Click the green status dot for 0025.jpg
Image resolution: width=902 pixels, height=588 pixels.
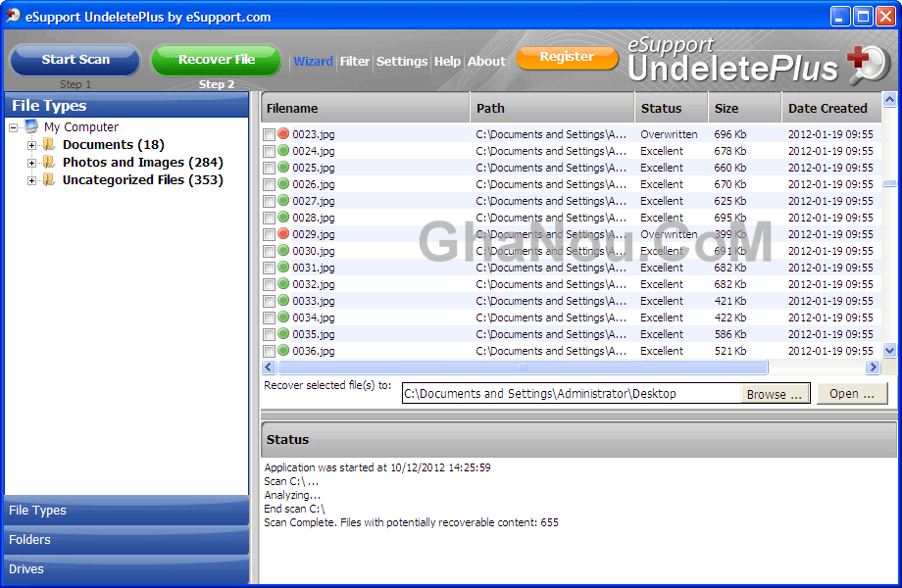pyautogui.click(x=283, y=168)
